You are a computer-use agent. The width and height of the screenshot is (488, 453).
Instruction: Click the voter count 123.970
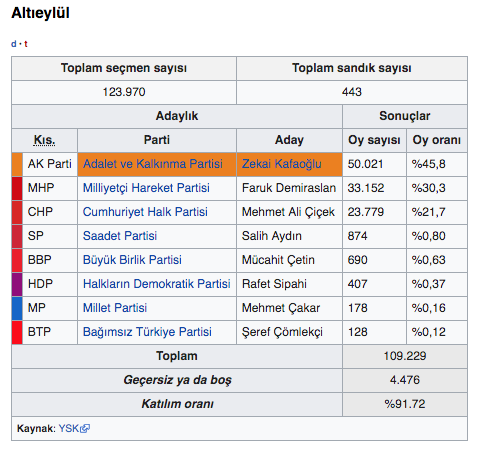coord(124,92)
